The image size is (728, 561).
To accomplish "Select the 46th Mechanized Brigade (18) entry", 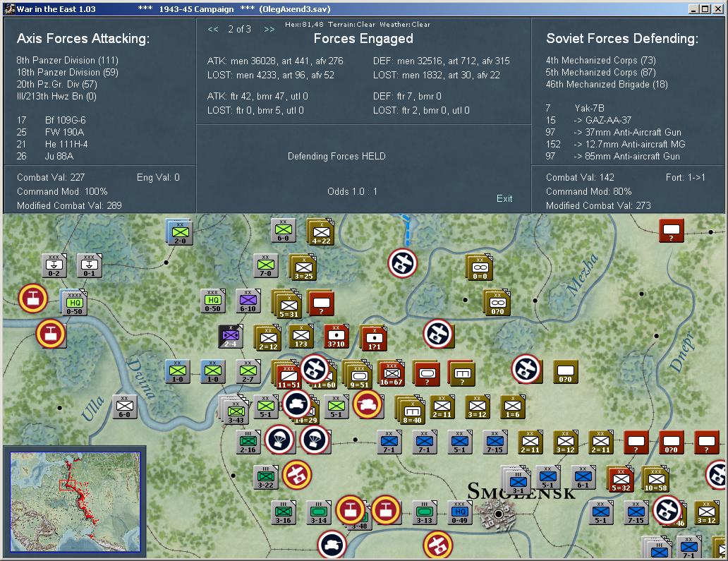I will click(x=607, y=84).
